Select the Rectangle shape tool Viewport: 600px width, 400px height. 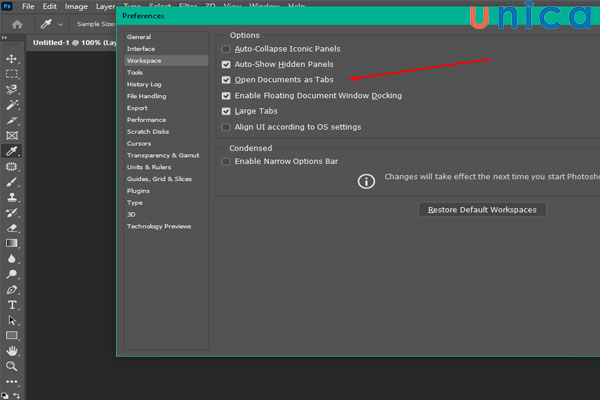[11, 336]
